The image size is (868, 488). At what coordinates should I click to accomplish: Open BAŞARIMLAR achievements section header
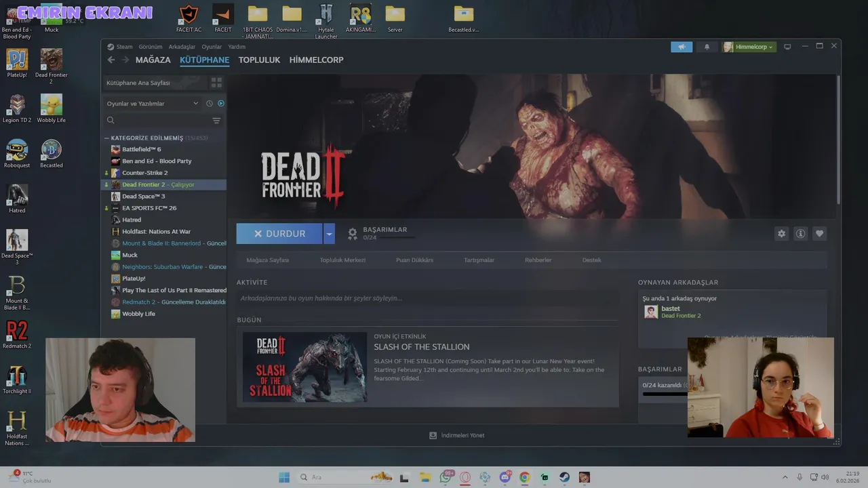pos(384,230)
